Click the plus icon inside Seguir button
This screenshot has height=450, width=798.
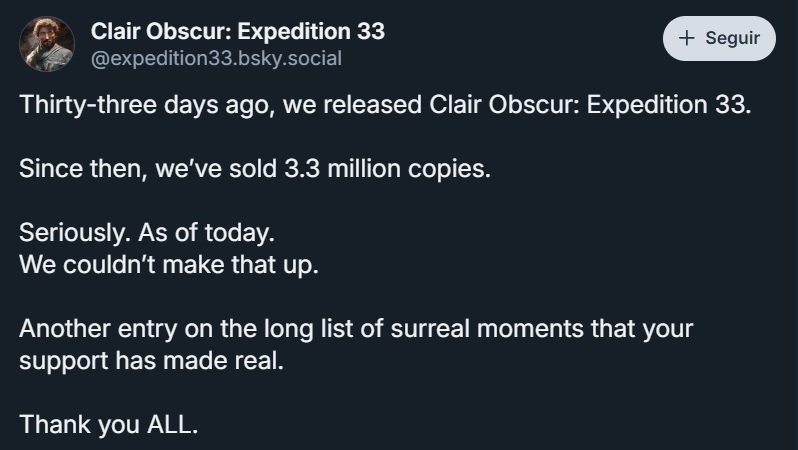[x=686, y=38]
